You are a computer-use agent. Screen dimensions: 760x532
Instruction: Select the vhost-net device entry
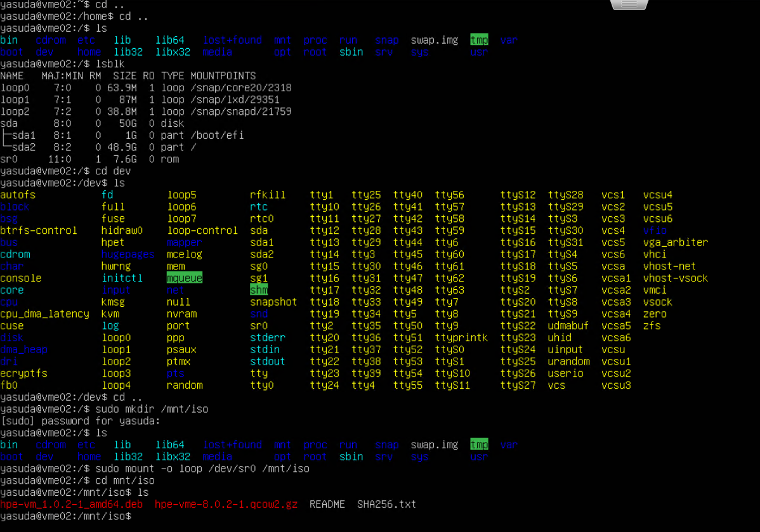click(669, 266)
